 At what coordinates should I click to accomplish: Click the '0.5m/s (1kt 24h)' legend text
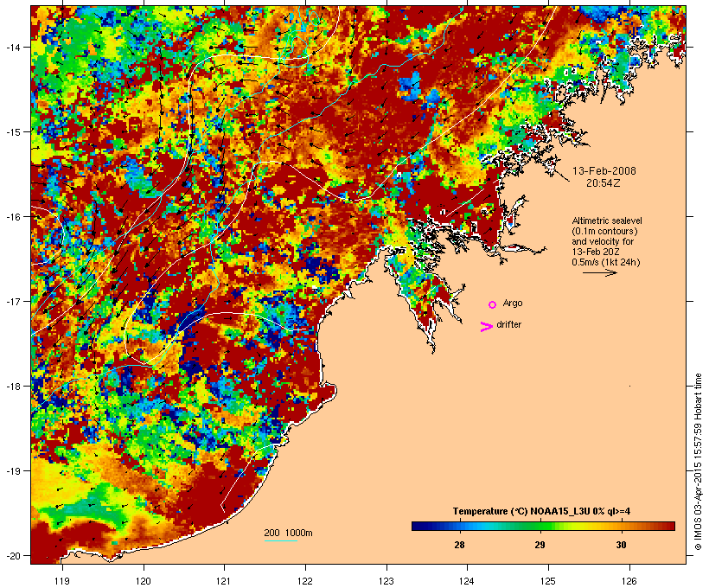606,262
